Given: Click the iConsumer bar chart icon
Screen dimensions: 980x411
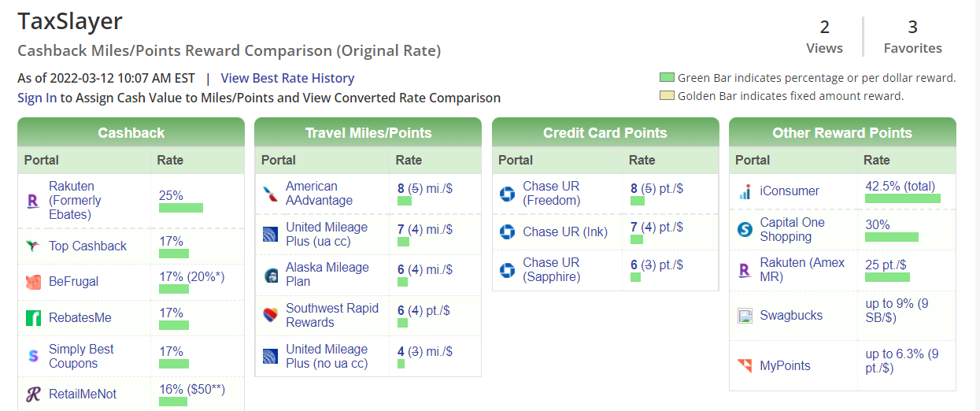Looking at the screenshot, I should tap(745, 191).
